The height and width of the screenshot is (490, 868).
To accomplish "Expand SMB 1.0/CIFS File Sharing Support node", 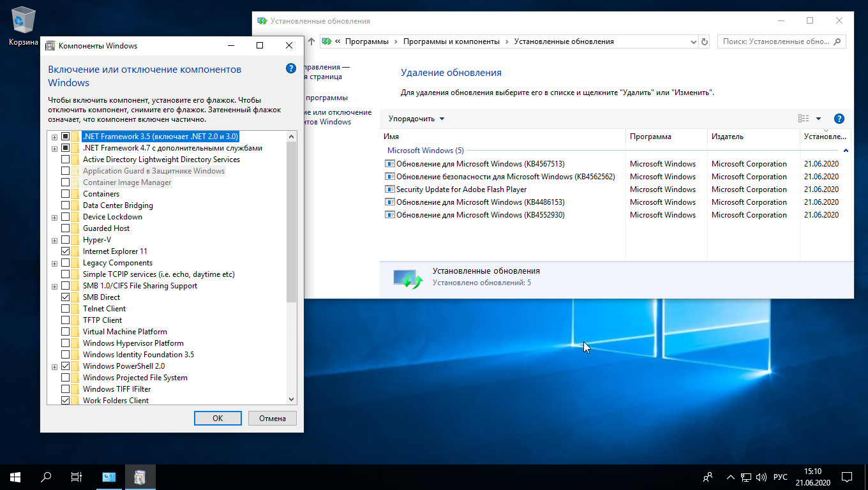I will [x=55, y=286].
